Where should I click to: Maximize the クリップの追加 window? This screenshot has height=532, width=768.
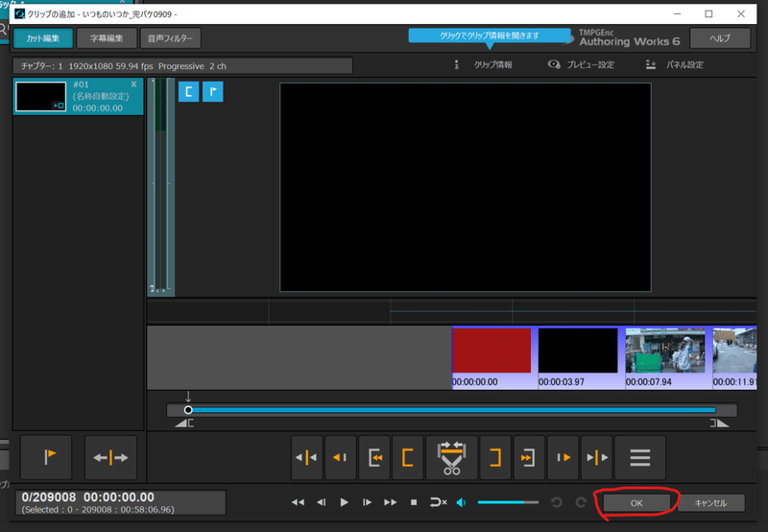pos(708,13)
